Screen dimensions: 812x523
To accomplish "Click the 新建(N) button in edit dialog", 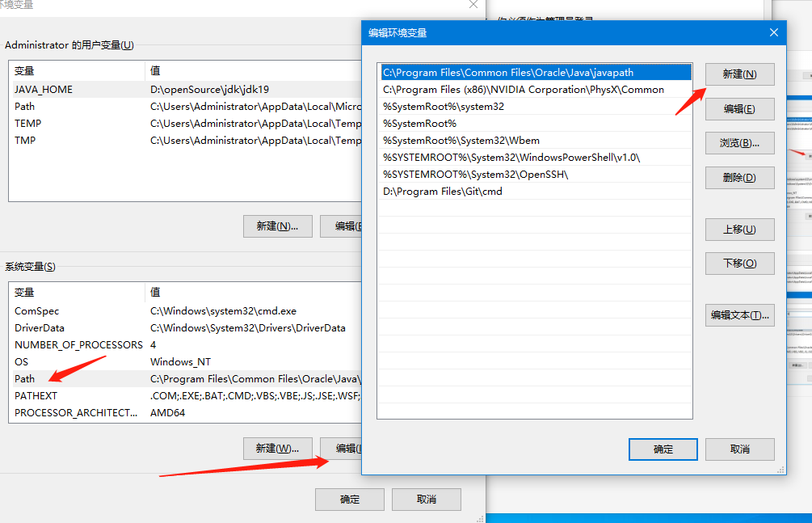I will coord(739,74).
